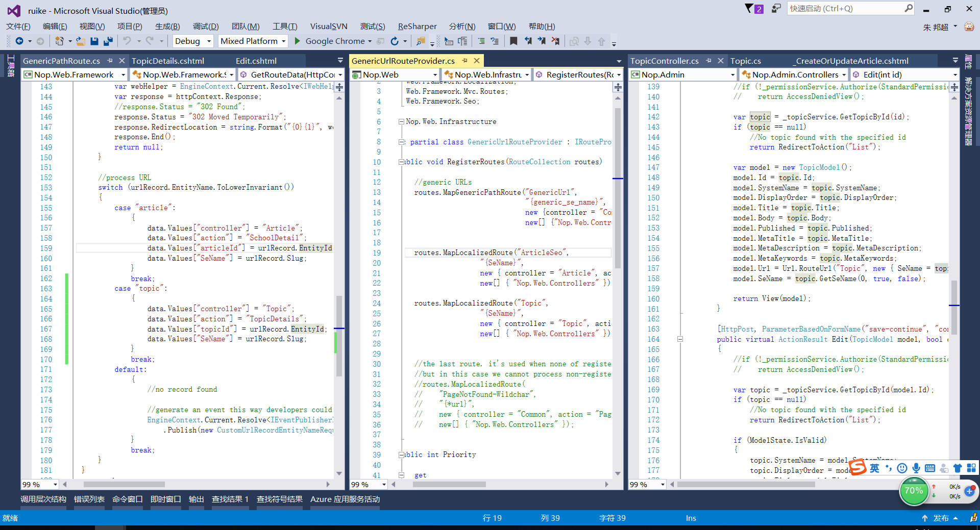The image size is (980, 530).
Task: Open the Azure 应用服务活动 panel tab
Action: (345, 499)
